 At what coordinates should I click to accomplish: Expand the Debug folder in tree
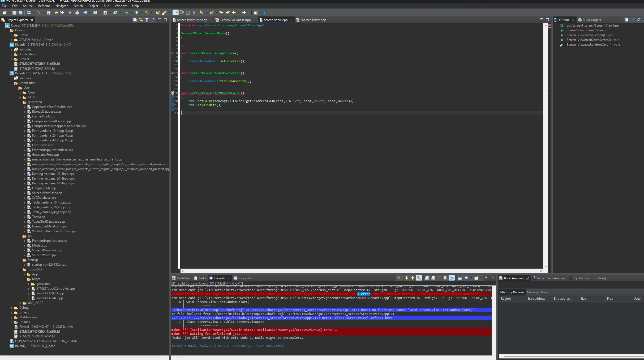click(x=12, y=308)
